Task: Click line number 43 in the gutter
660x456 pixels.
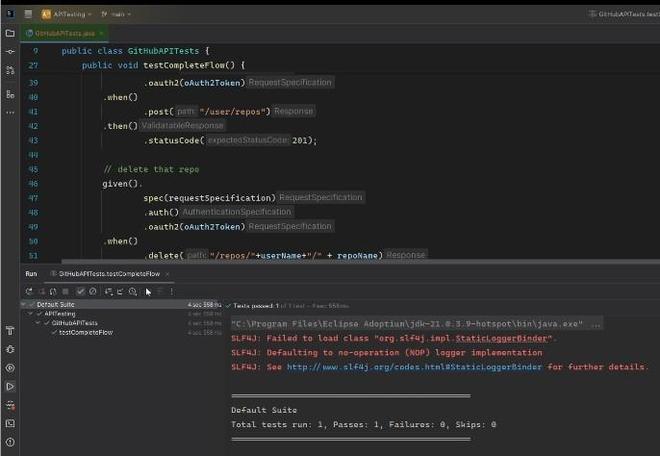Action: [x=33, y=140]
